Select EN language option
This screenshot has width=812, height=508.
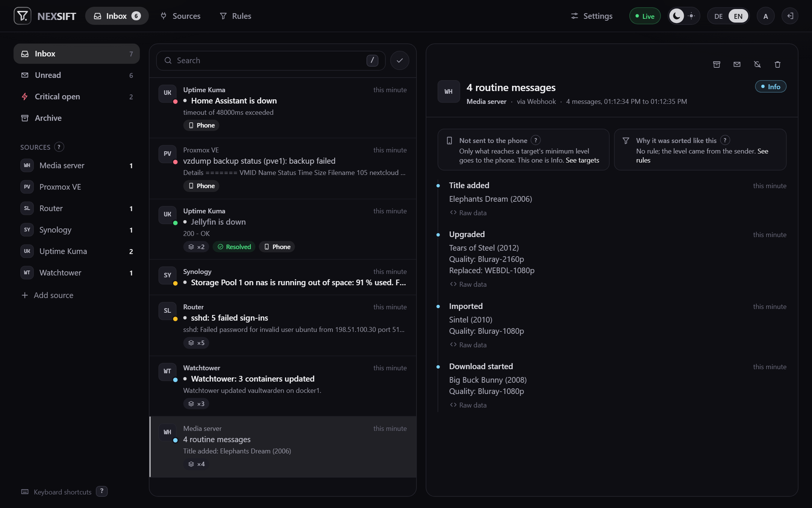pos(738,16)
